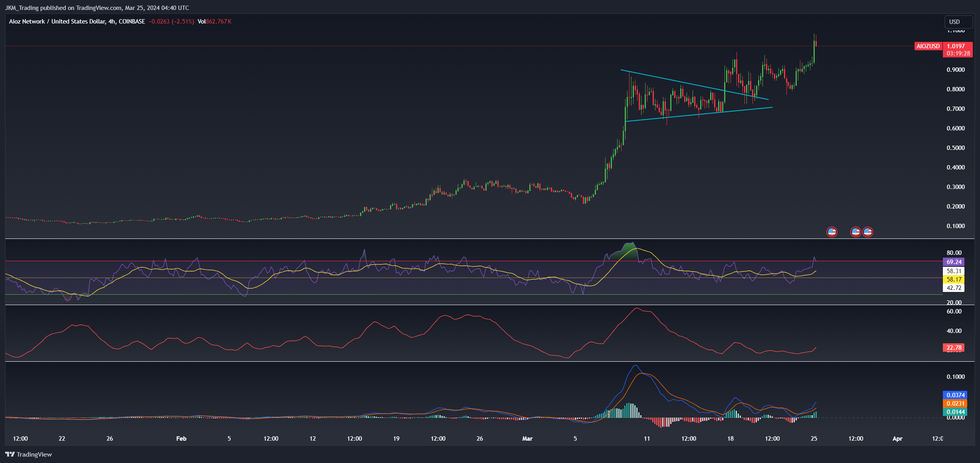The height and width of the screenshot is (463, 980).
Task: Click the 0.9000 price axis label
Action: [x=956, y=70]
